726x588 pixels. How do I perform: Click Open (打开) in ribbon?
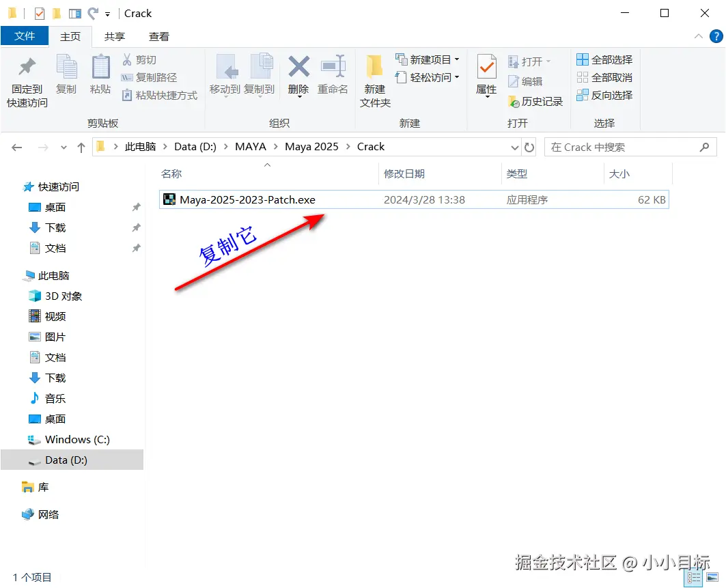pos(529,61)
